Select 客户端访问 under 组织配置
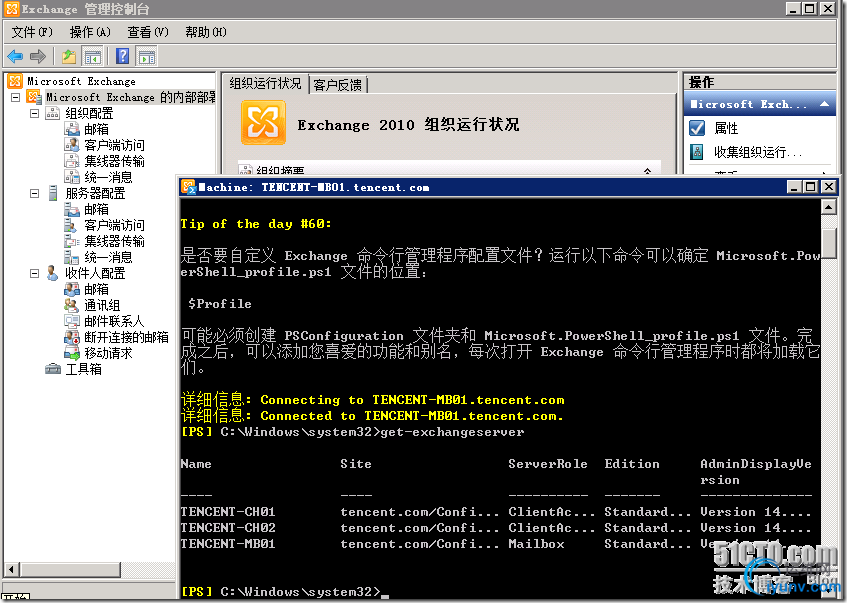 click(114, 145)
